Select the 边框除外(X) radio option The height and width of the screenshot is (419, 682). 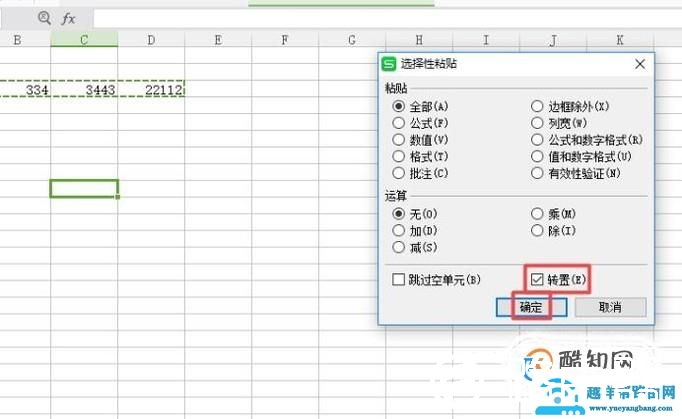537,106
